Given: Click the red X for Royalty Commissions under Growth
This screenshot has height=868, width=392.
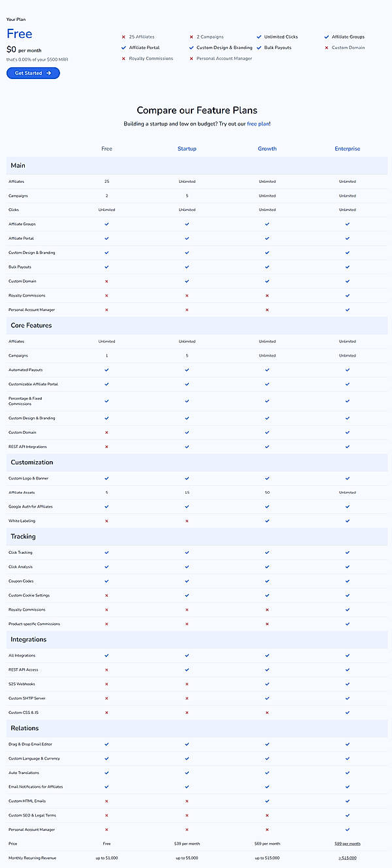Looking at the screenshot, I should click(267, 295).
